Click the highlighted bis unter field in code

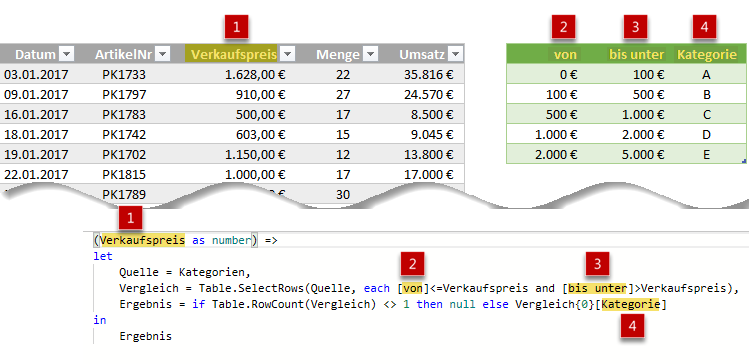597,289
